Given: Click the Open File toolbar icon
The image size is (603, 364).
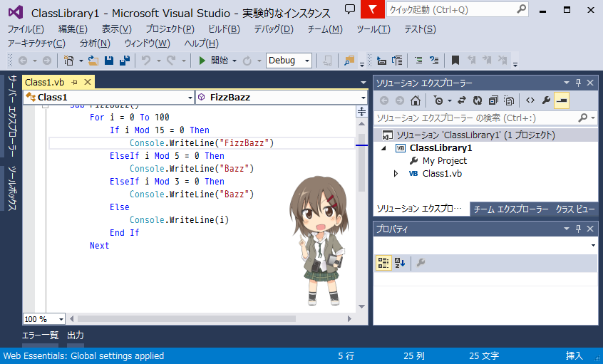Looking at the screenshot, I should coord(94,61).
